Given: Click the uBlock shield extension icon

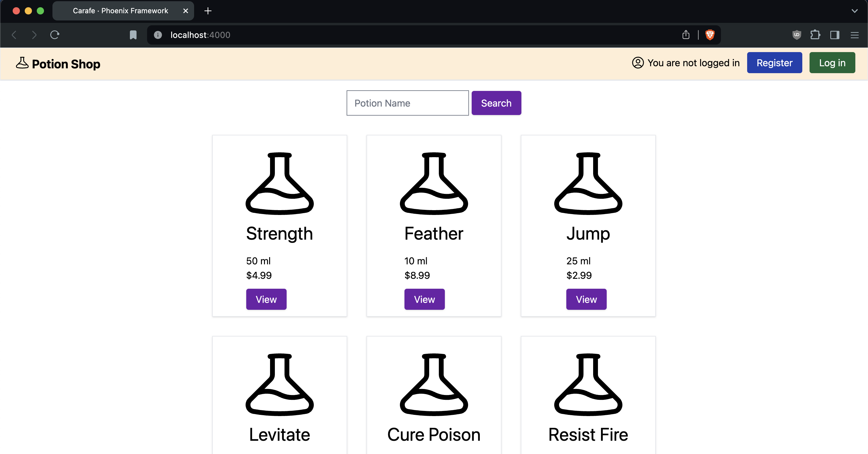Looking at the screenshot, I should (797, 35).
